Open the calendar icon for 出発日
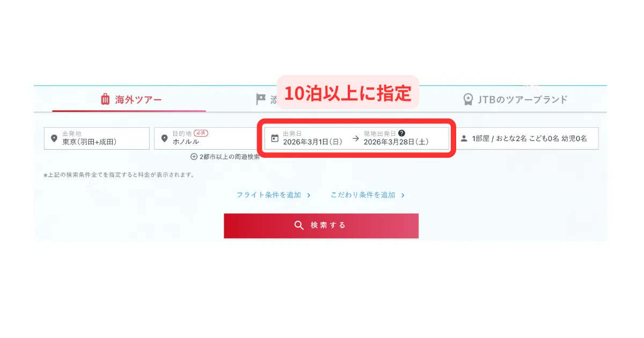The width and height of the screenshot is (644, 338). tap(274, 138)
